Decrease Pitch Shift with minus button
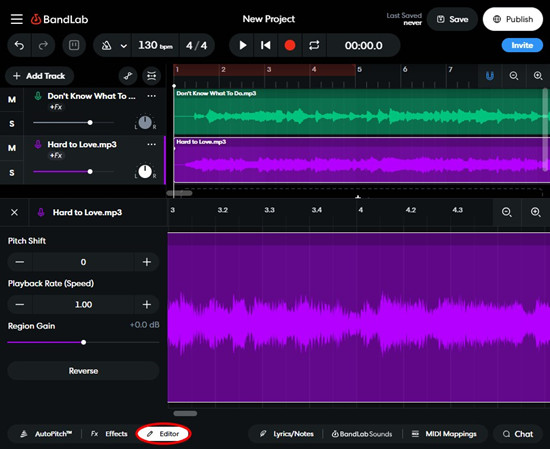The width and height of the screenshot is (550, 449). 20,262
